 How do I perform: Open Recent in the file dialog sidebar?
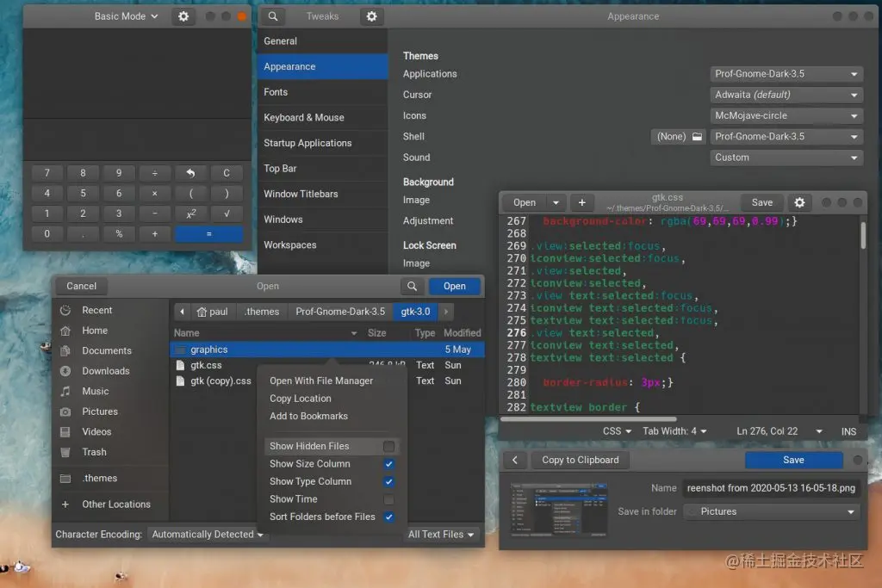click(x=111, y=310)
